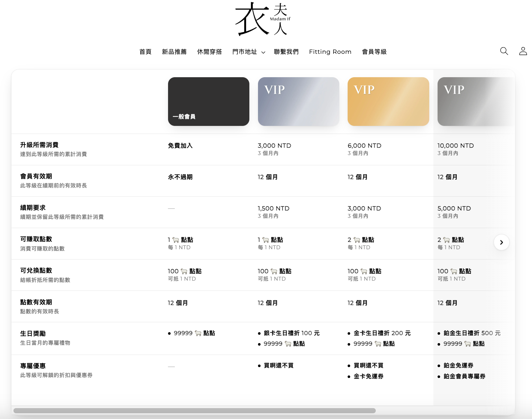The height and width of the screenshot is (419, 532).
Task: Click 專屬優惠 row heading
Action: [33, 366]
